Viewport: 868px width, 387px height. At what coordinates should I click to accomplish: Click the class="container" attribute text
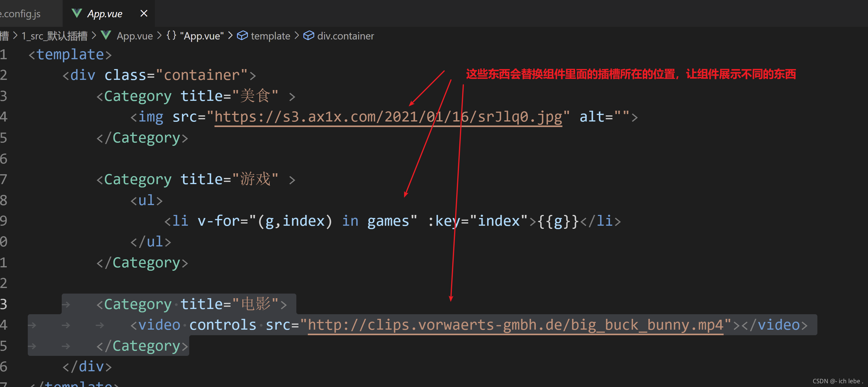[x=176, y=75]
